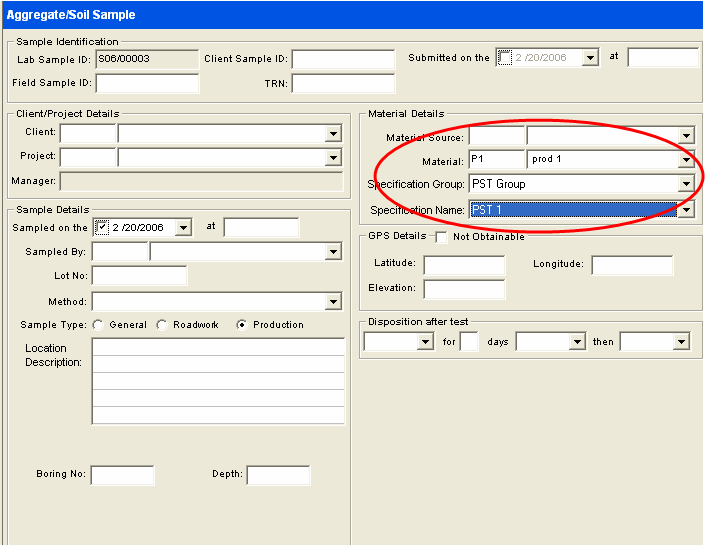This screenshot has height=545, width=705.
Task: Open the Material Source dropdown list
Action: point(685,136)
